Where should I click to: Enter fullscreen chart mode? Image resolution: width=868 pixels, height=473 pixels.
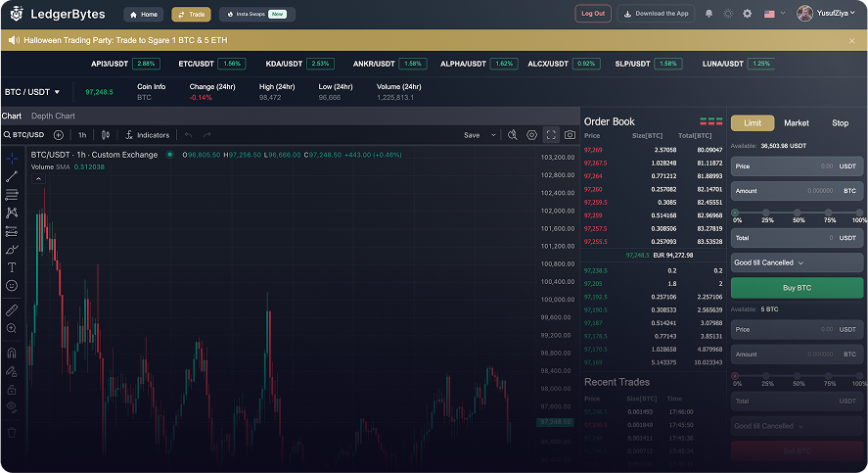click(551, 135)
